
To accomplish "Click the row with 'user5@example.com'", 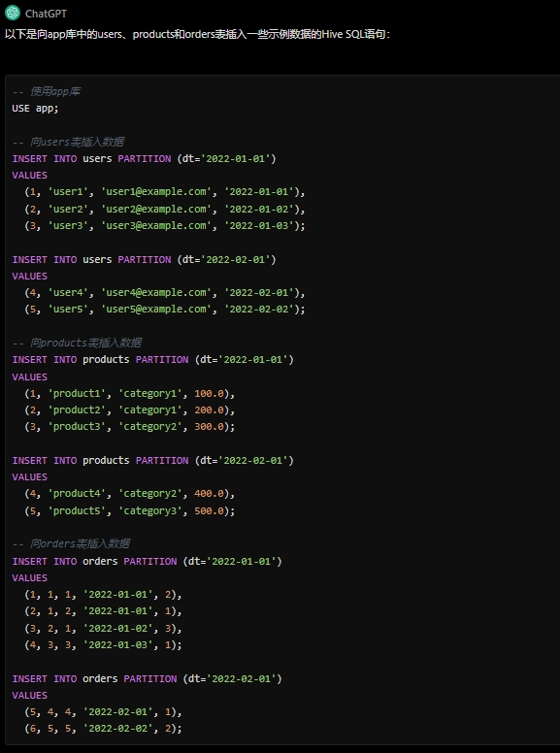I will coord(165,310).
